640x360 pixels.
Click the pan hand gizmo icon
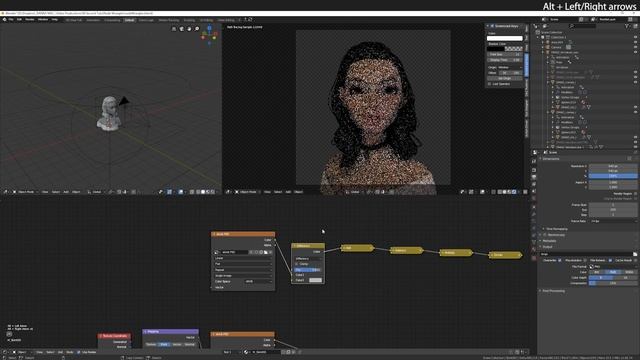tap(189, 29)
